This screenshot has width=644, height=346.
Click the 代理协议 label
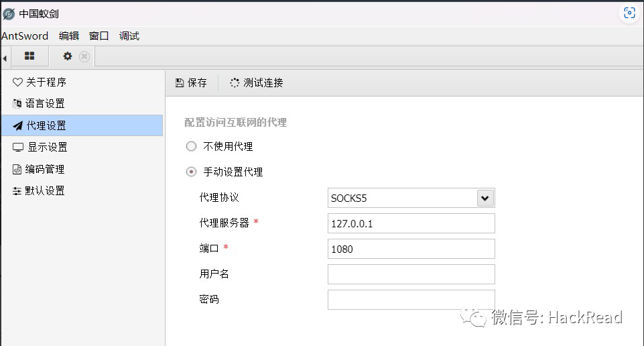(x=219, y=198)
